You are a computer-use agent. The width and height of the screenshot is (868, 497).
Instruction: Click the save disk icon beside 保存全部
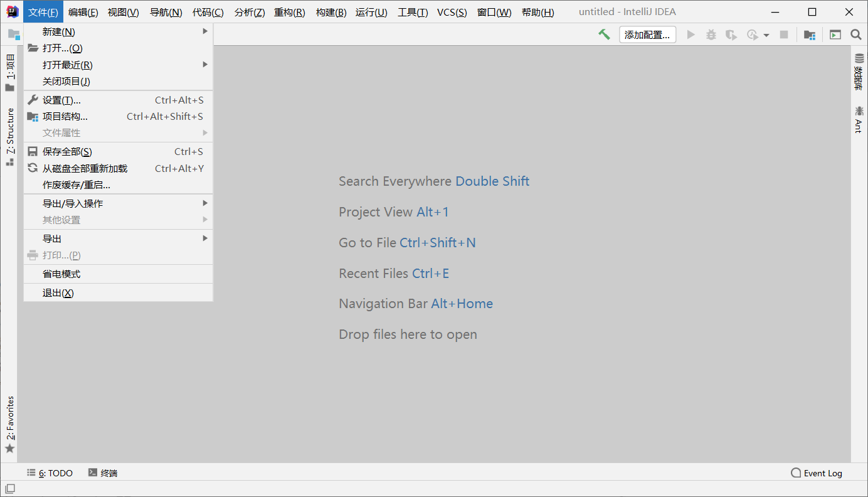coord(33,151)
